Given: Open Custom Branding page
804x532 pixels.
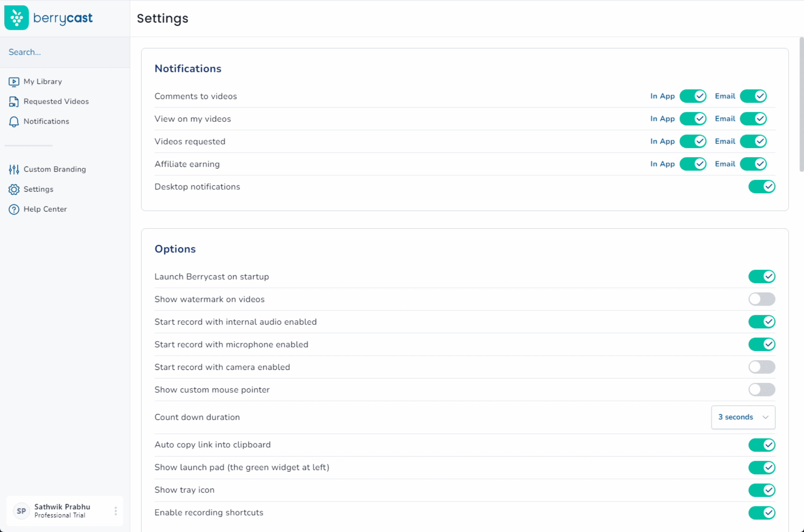Looking at the screenshot, I should [55, 169].
